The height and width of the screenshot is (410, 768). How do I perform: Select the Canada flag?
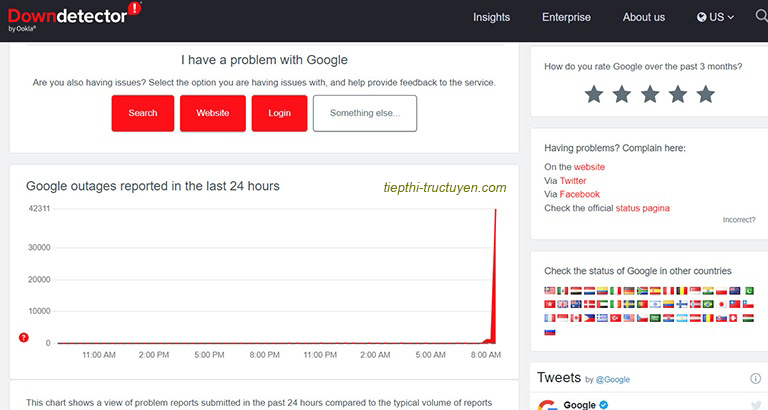[576, 318]
